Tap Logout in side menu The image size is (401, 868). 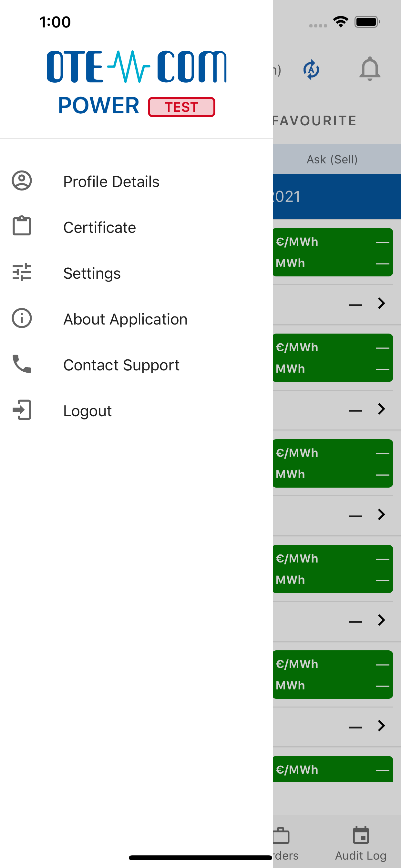click(x=137, y=410)
